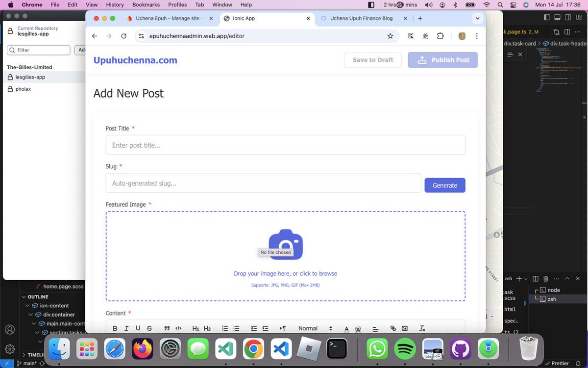
Task: Open the text color picker in toolbar
Action: [346, 328]
